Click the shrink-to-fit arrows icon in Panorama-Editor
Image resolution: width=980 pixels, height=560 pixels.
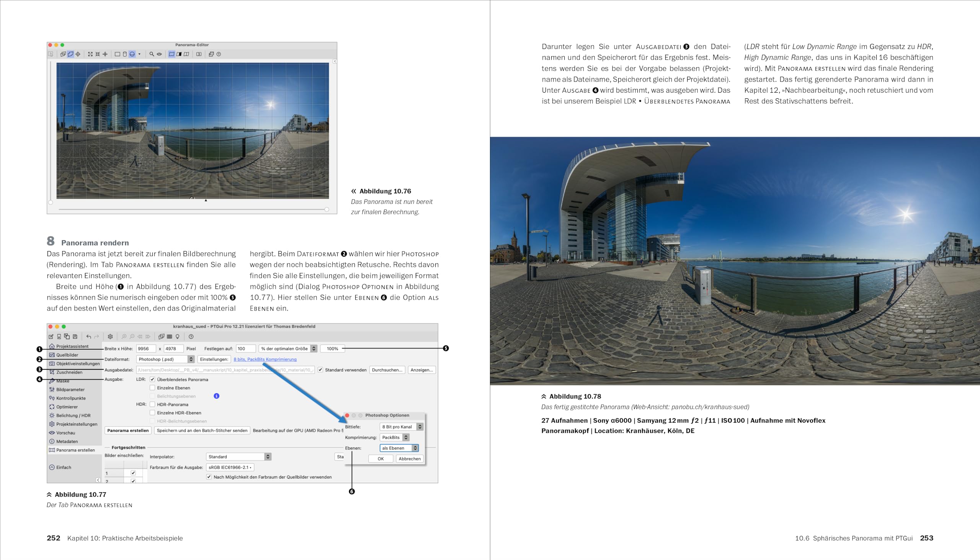(97, 54)
